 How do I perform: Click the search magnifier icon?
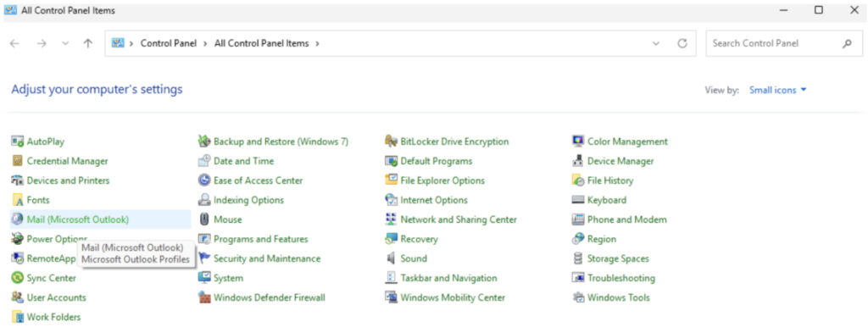(x=847, y=44)
